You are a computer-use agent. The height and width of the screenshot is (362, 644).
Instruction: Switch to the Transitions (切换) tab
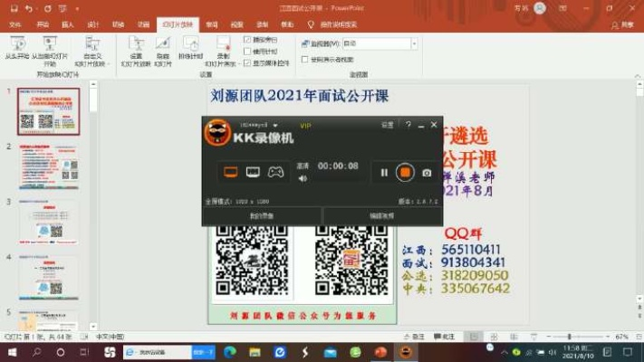[x=119, y=24]
